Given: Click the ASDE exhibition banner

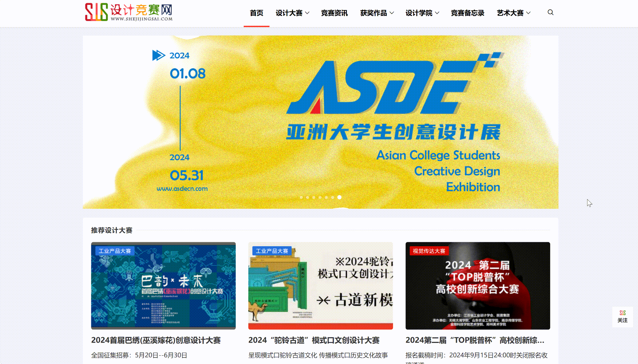Looking at the screenshot, I should click(320, 122).
